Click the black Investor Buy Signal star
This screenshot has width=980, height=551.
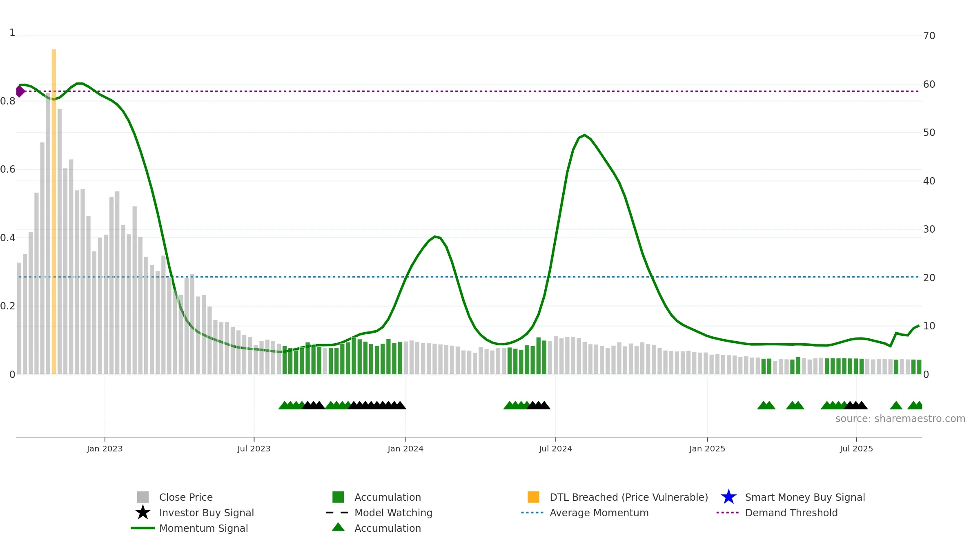[x=143, y=512]
